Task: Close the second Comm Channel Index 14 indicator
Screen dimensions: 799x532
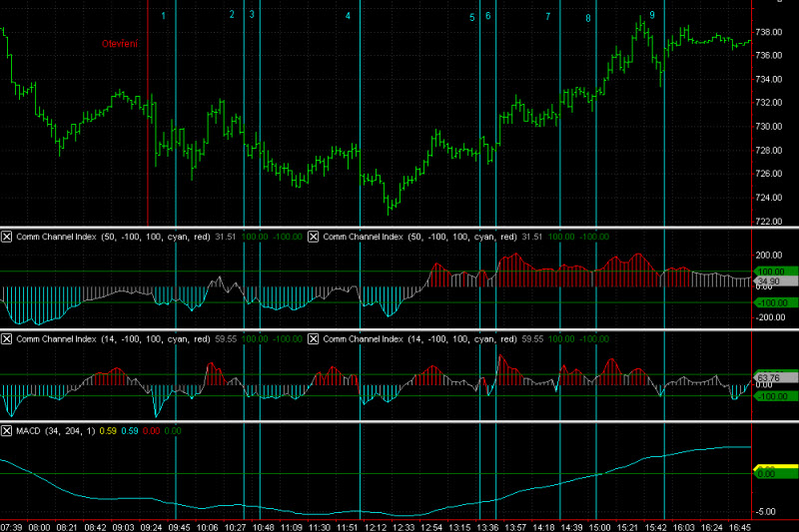Action: [313, 339]
